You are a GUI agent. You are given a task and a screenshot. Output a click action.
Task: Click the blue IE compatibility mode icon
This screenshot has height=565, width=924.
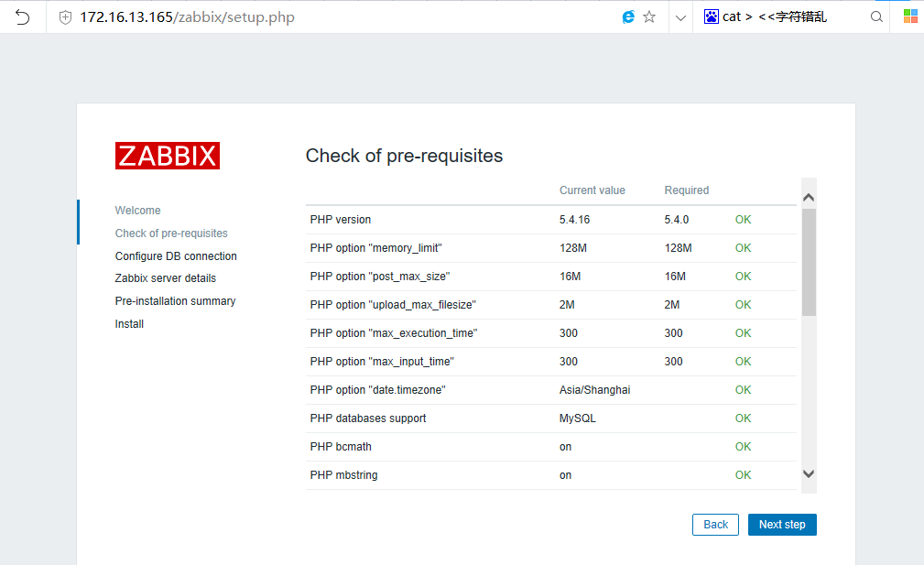coord(628,17)
